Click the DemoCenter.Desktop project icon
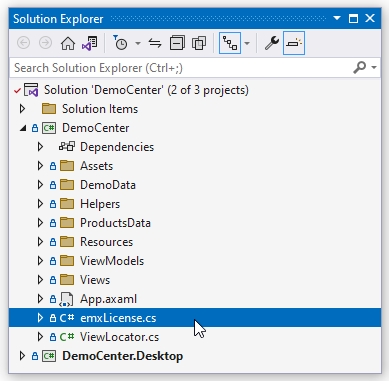The image size is (389, 381). point(49,356)
